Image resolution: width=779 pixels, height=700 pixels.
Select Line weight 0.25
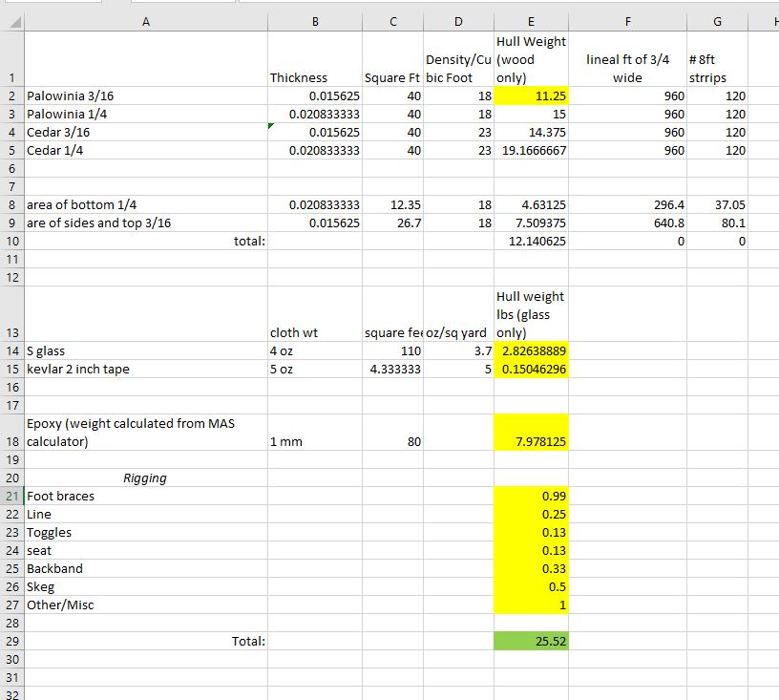(x=531, y=514)
